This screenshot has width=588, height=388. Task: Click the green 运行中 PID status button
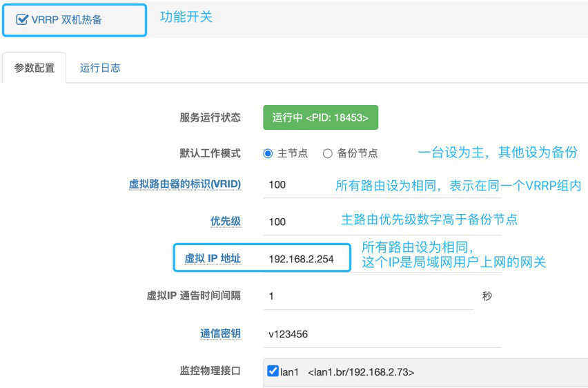pyautogui.click(x=320, y=117)
